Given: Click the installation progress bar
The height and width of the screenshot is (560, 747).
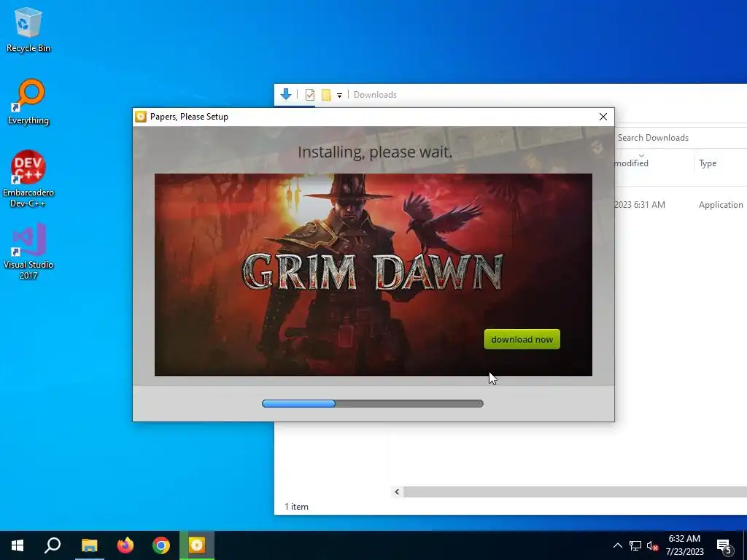Looking at the screenshot, I should (x=373, y=403).
